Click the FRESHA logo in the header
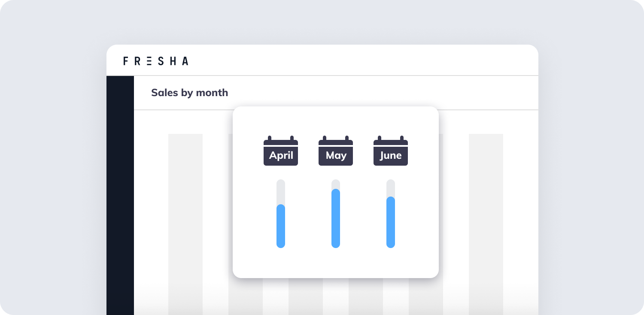The image size is (644, 315). click(x=155, y=61)
